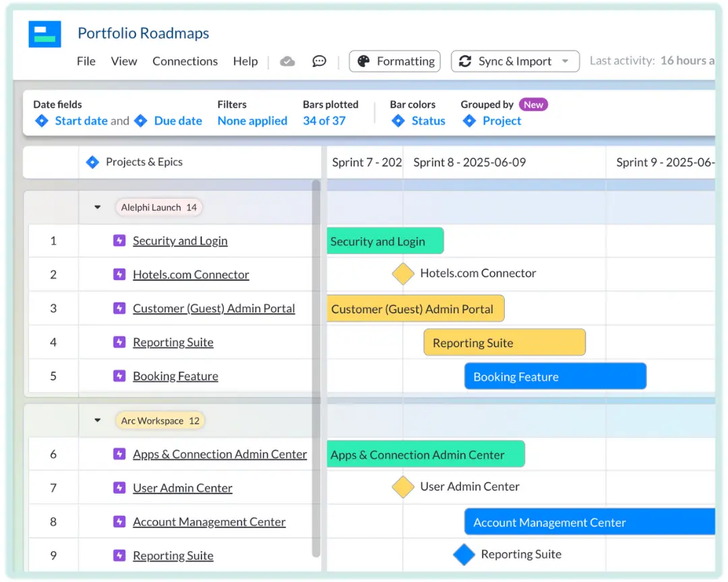
Task: Click the epic icon for Security and Login
Action: pos(119,240)
